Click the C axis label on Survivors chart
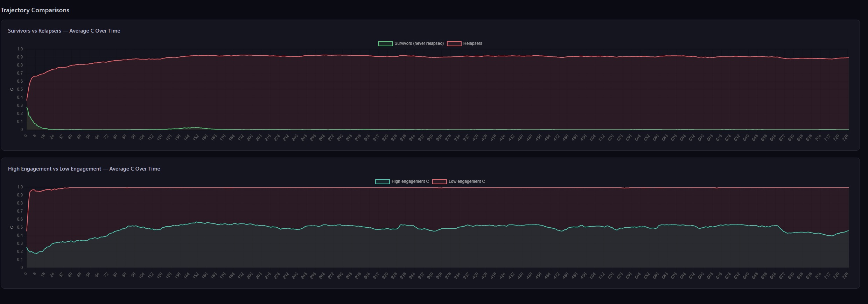The width and height of the screenshot is (868, 304). pos(12,89)
